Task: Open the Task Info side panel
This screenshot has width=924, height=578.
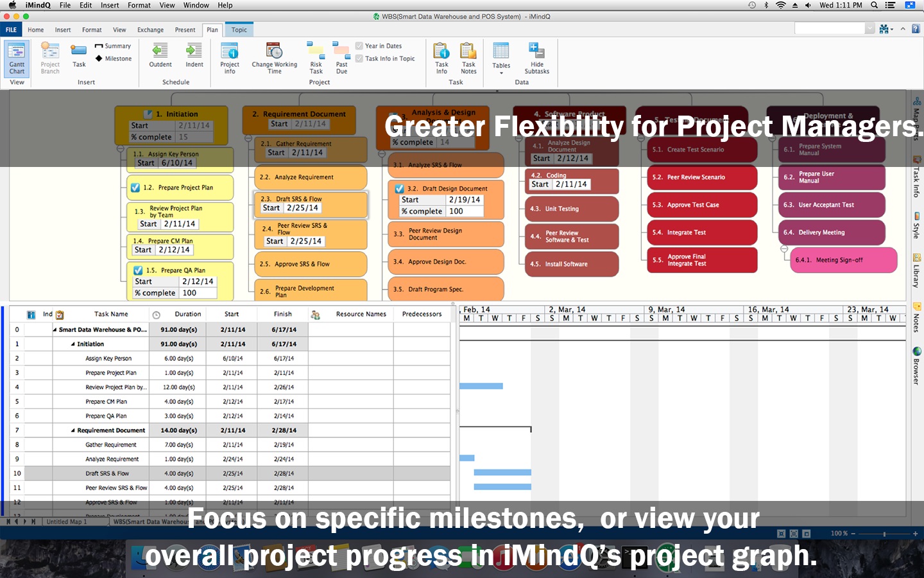Action: coord(917,176)
